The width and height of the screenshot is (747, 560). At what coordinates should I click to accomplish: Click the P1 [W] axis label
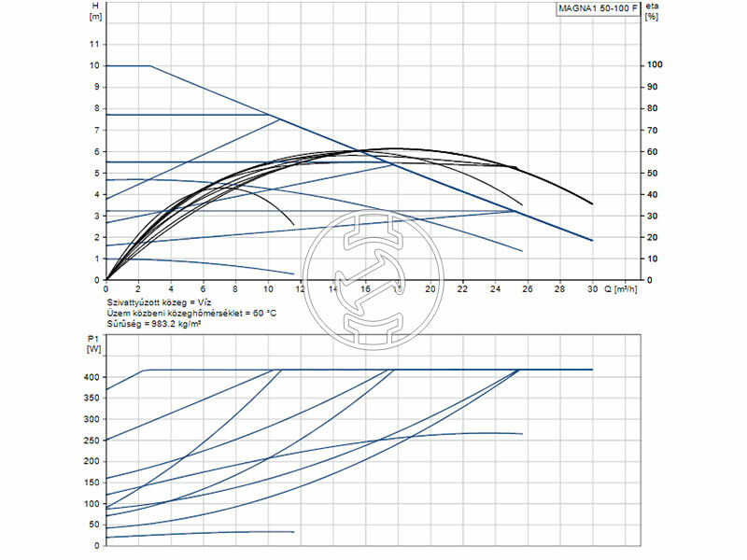click(x=94, y=346)
